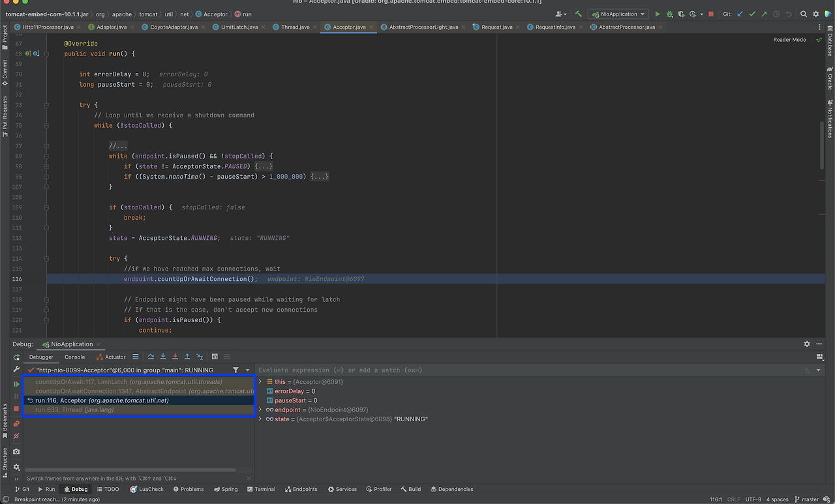Open the Problems tool window button

click(187, 489)
